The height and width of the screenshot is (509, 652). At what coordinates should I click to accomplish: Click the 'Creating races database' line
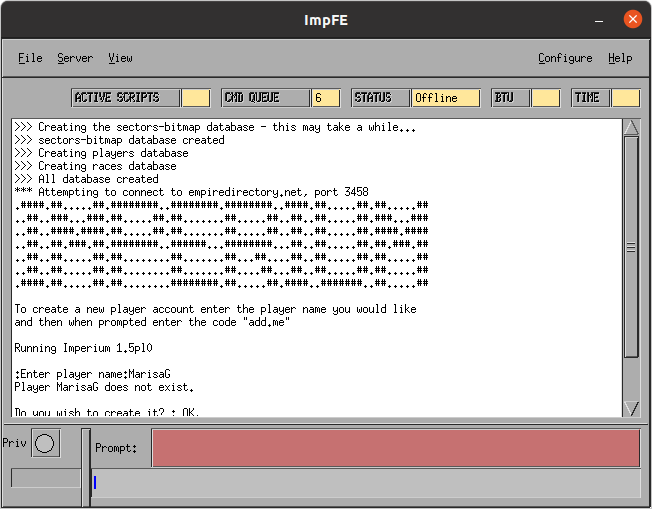(x=95, y=166)
